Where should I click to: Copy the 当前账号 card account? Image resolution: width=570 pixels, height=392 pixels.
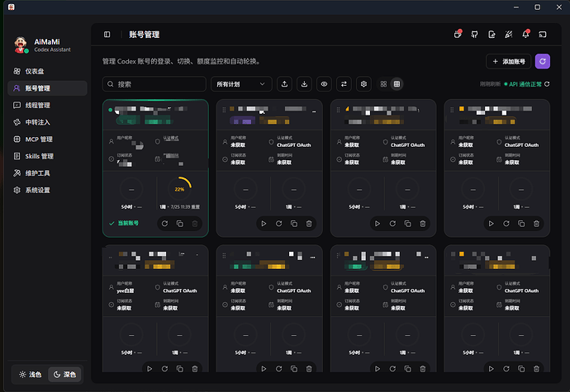pyautogui.click(x=180, y=224)
